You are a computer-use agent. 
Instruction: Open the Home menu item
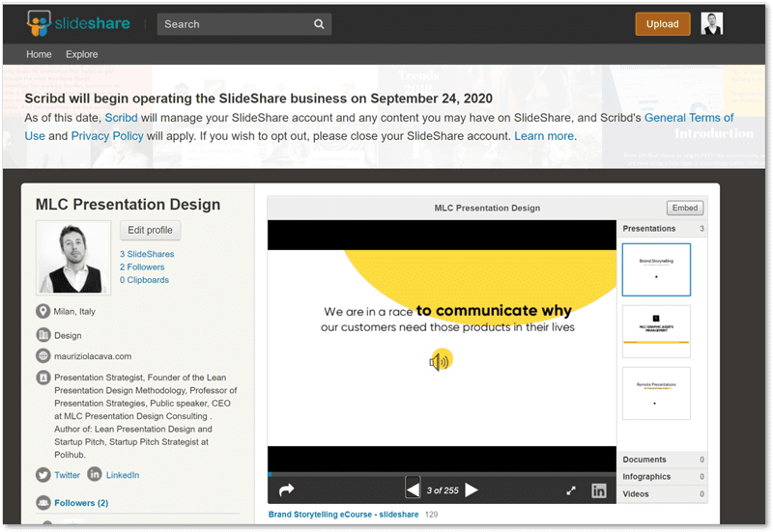(x=39, y=54)
